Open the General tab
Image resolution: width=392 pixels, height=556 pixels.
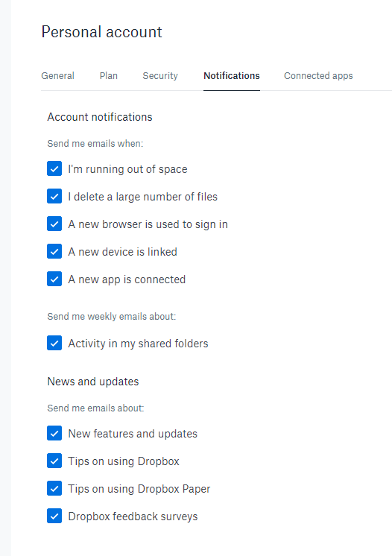coord(57,76)
